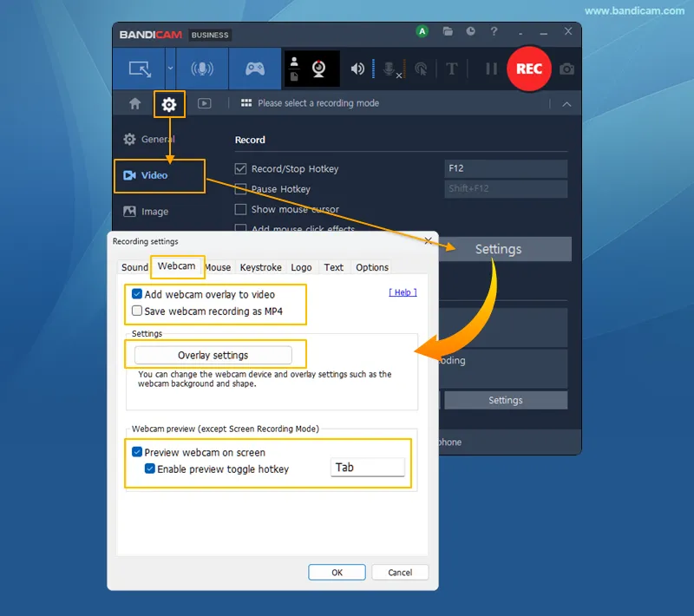Image resolution: width=694 pixels, height=616 pixels.
Task: Open help question mark icon
Action: (494, 31)
